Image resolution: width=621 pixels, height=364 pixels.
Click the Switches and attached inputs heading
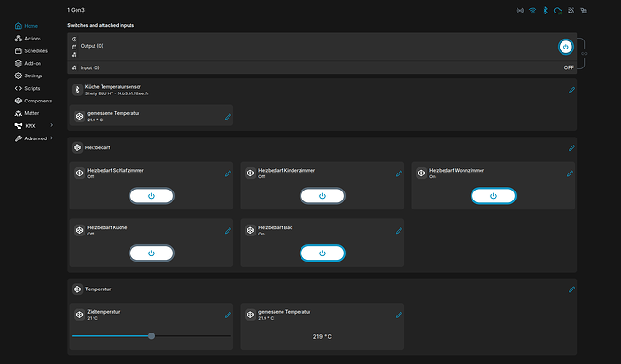(101, 25)
